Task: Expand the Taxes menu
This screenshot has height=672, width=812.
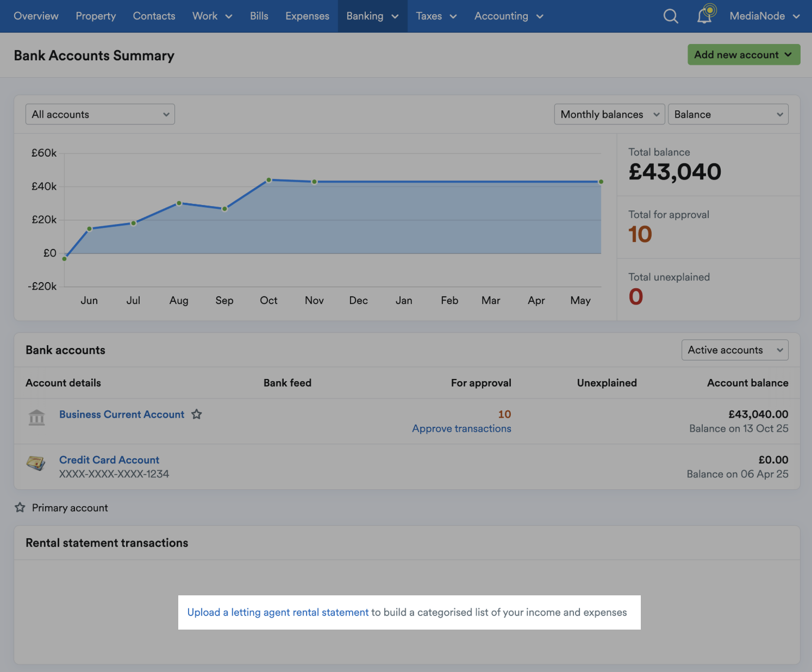Action: [436, 16]
